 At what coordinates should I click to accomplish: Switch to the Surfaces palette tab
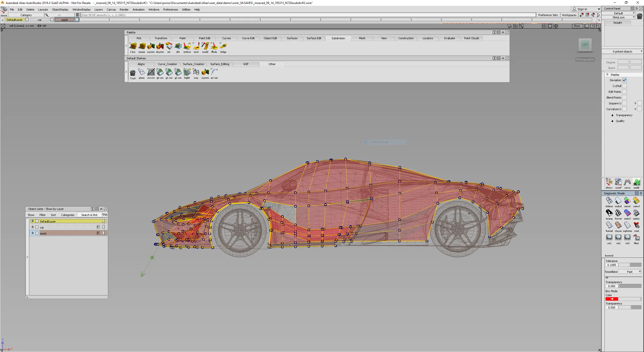click(292, 38)
